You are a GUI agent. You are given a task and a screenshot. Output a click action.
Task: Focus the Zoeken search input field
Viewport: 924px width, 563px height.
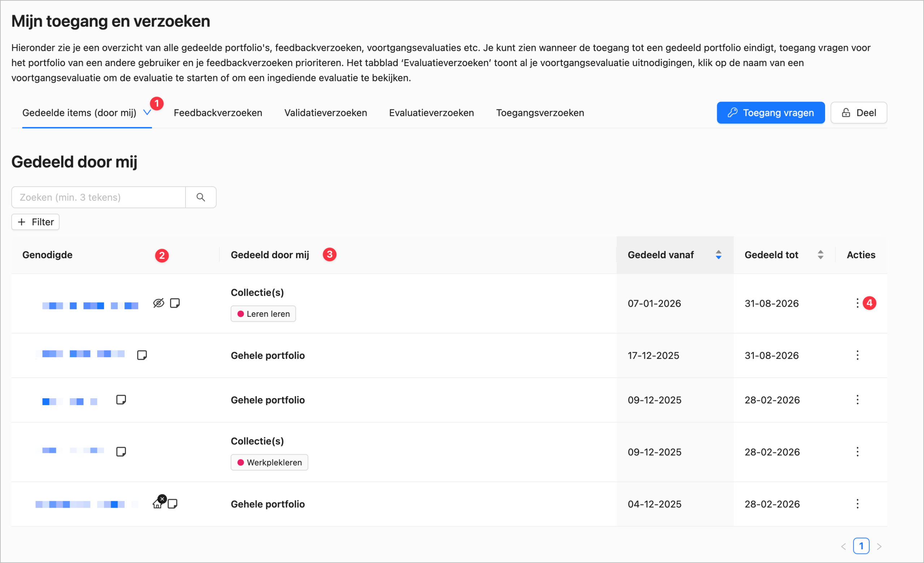(98, 197)
